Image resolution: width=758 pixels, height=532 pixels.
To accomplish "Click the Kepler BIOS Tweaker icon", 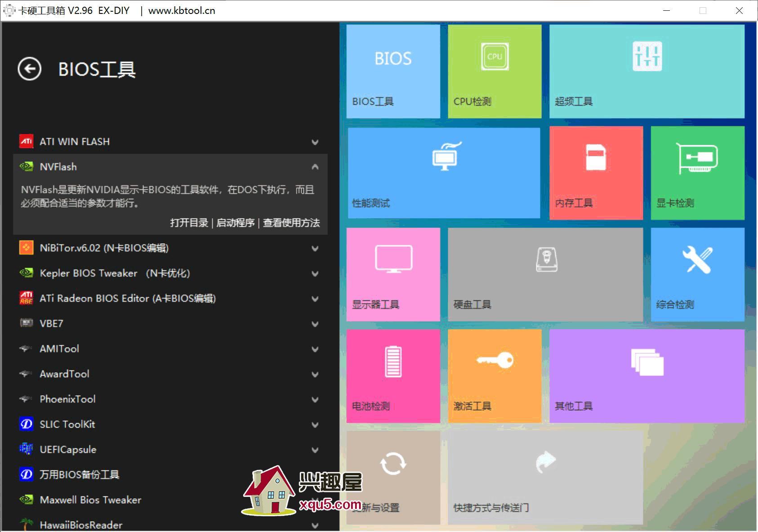I will pyautogui.click(x=26, y=273).
